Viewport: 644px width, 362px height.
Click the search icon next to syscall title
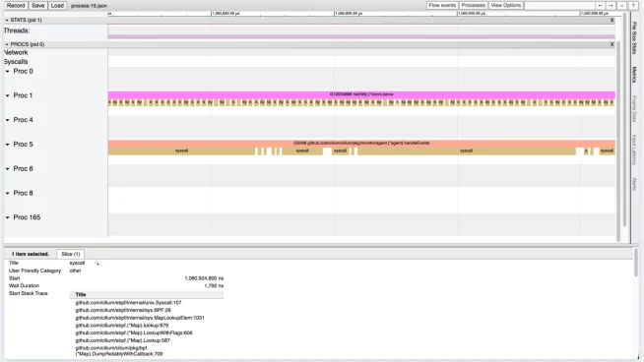tap(97, 263)
